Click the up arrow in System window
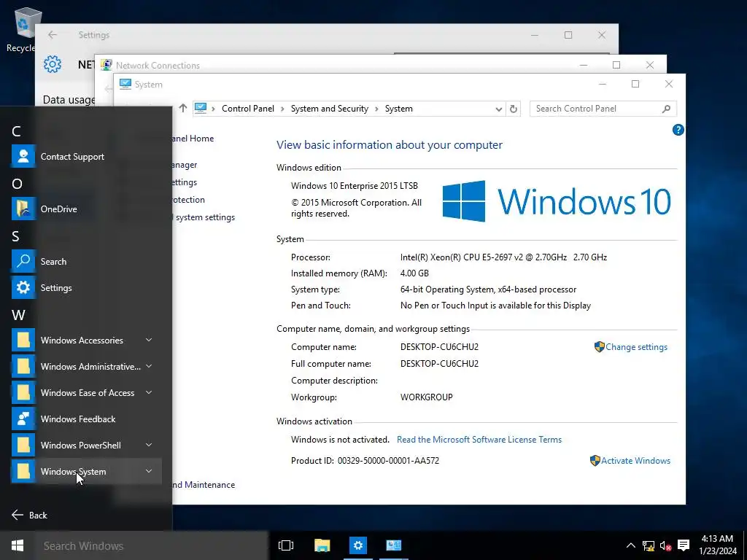 coord(183,109)
